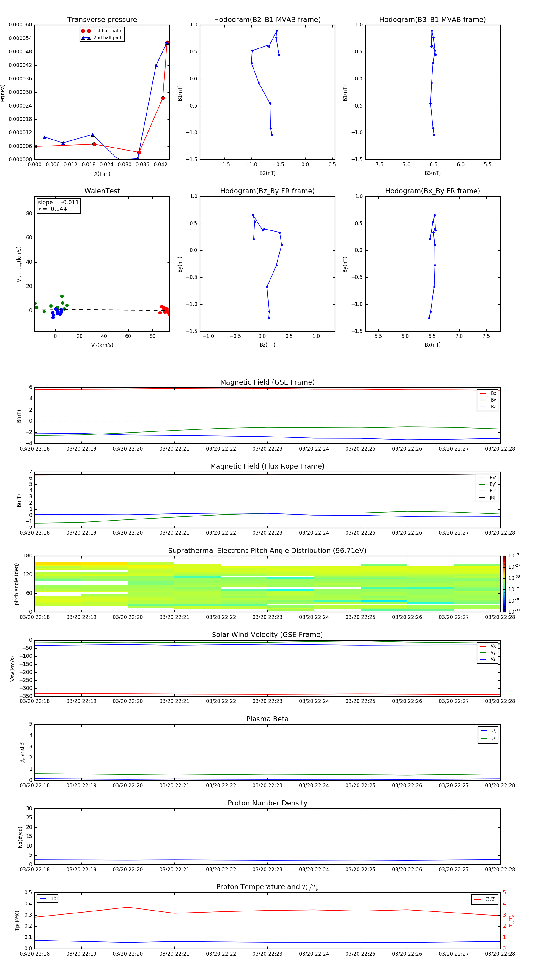The image size is (535, 980).
Task: Click 'Hodogram(Bz_By FR frame)' title
Action: 267,191
